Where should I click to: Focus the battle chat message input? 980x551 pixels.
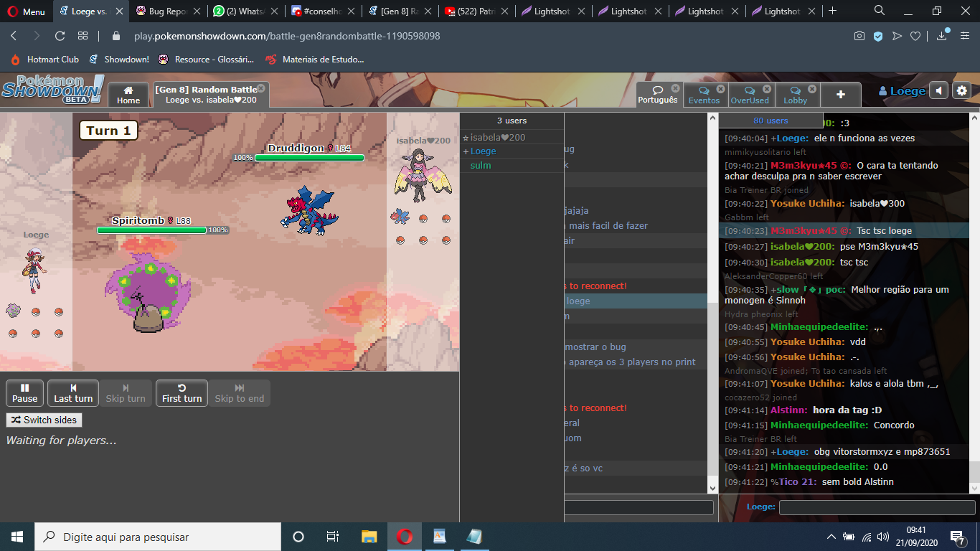639,507
